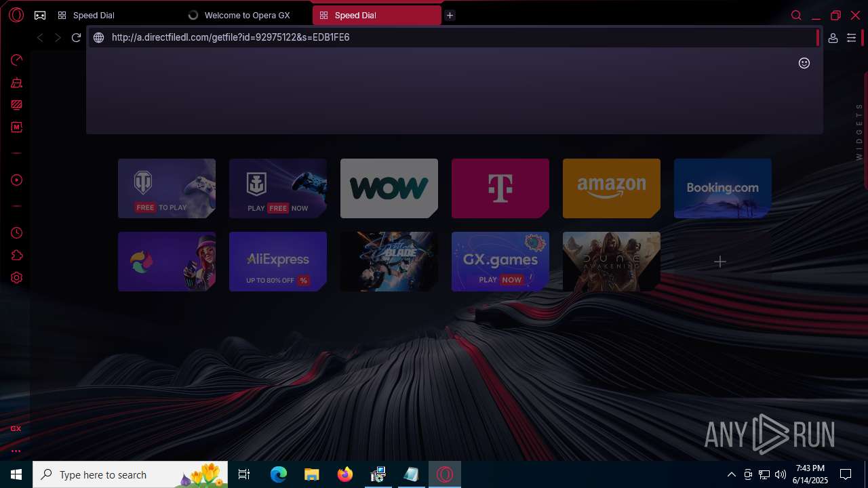The height and width of the screenshot is (488, 868).
Task: Open the Player icon in sidebar
Action: (x=17, y=180)
